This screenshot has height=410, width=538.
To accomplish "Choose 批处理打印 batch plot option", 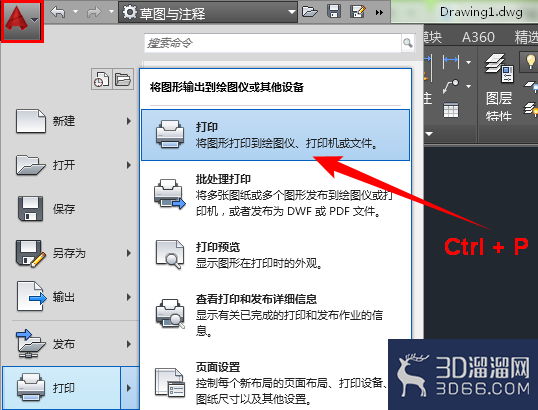I will (276, 195).
